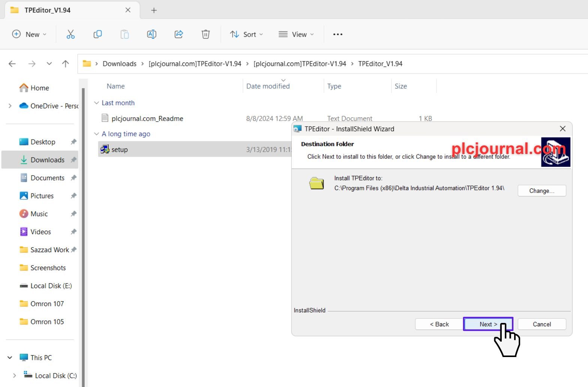The image size is (588, 387).
Task: Open the New item dropdown
Action: (x=29, y=34)
